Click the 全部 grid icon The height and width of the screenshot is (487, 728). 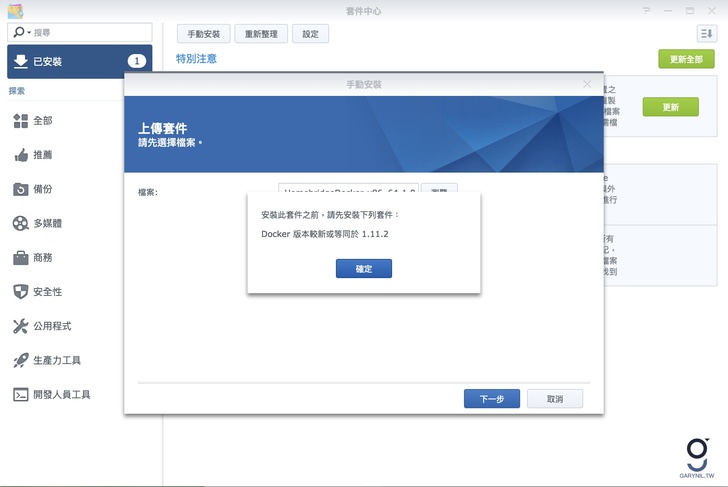pos(20,121)
